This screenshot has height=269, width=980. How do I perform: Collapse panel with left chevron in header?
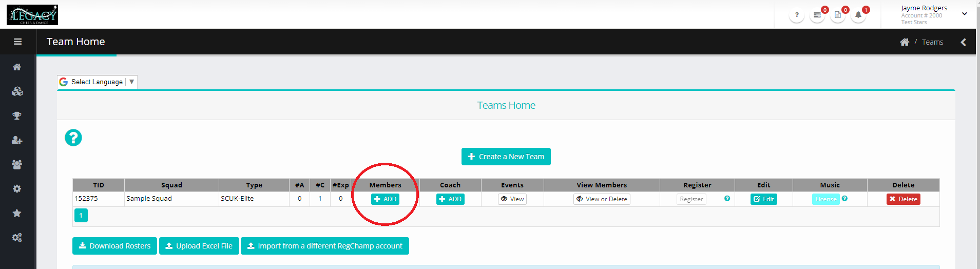(964, 42)
